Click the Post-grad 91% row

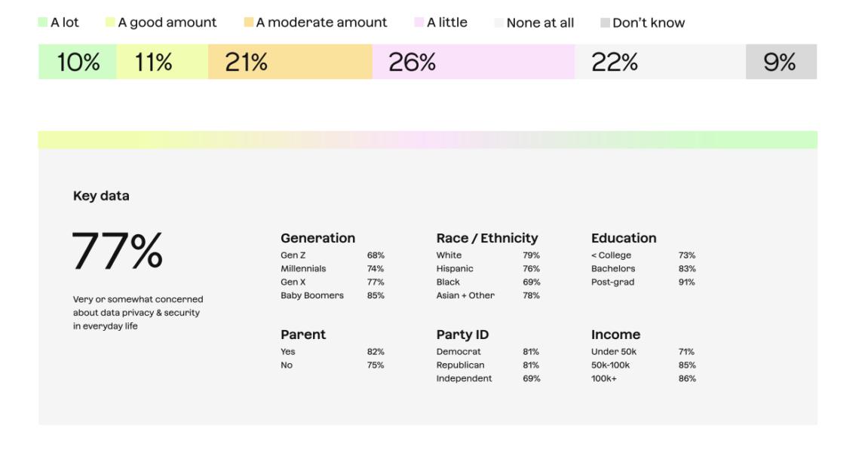pyautogui.click(x=643, y=282)
